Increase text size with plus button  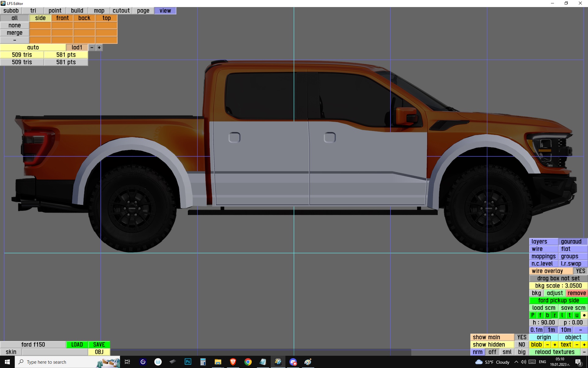[584, 345]
